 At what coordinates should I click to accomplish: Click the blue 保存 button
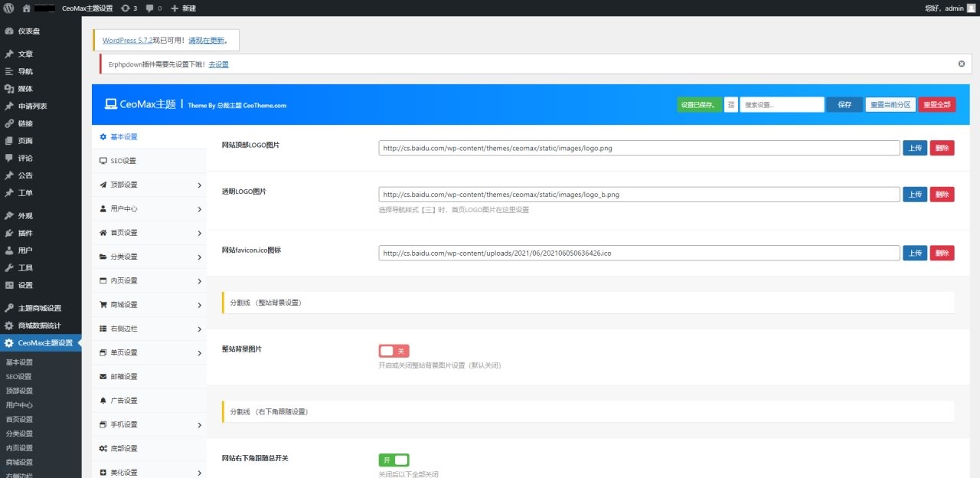[x=844, y=105]
